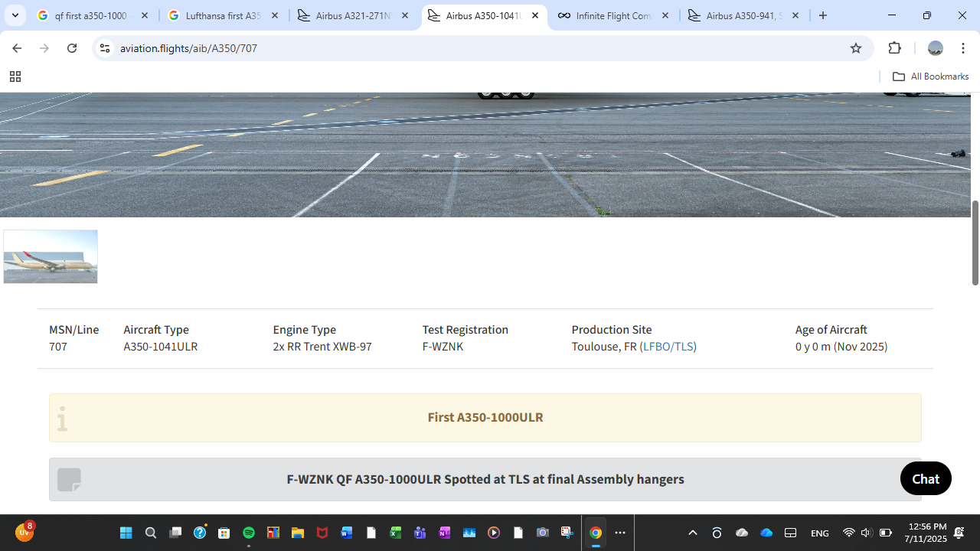Open Spotify from the taskbar

249,533
